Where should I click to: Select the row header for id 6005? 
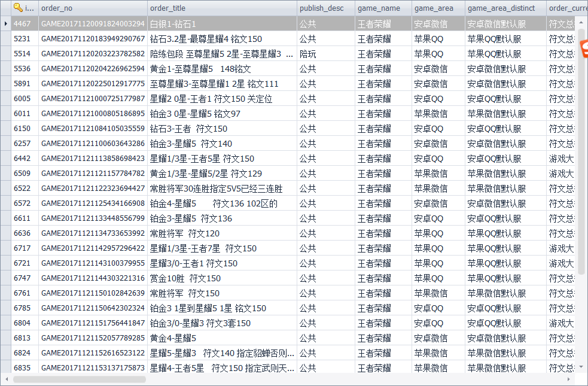click(x=5, y=99)
